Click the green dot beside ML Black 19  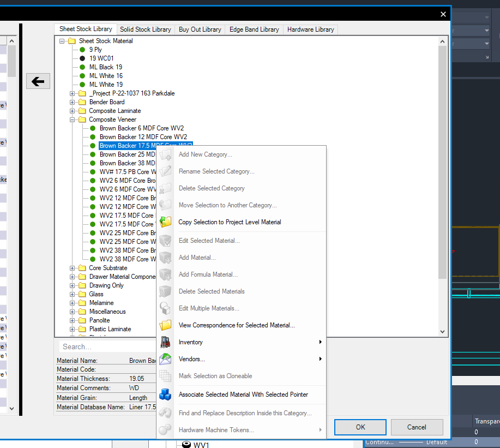click(82, 67)
